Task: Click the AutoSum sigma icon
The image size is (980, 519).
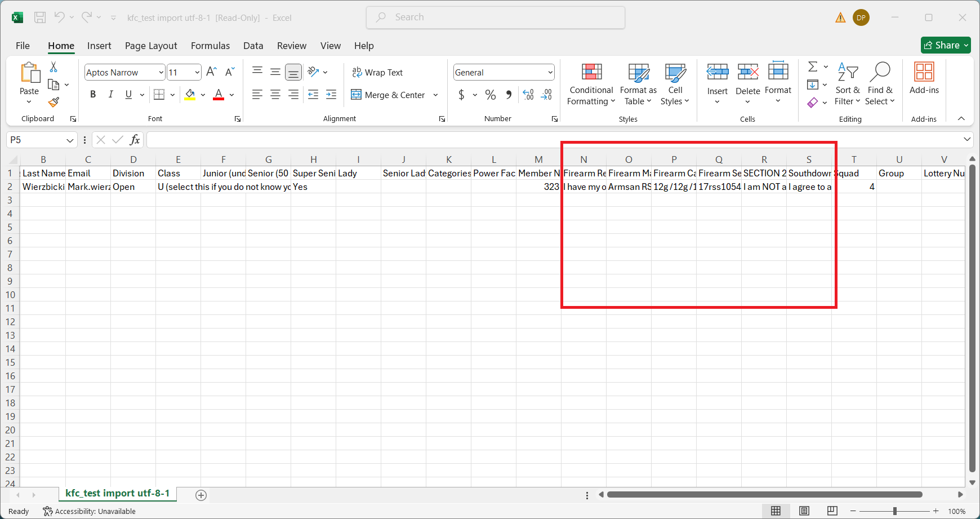Action: (813, 67)
